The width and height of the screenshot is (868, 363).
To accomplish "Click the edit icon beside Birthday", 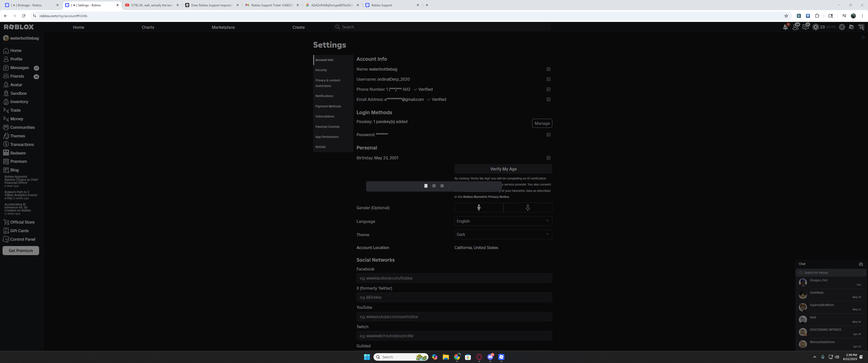I will (548, 158).
